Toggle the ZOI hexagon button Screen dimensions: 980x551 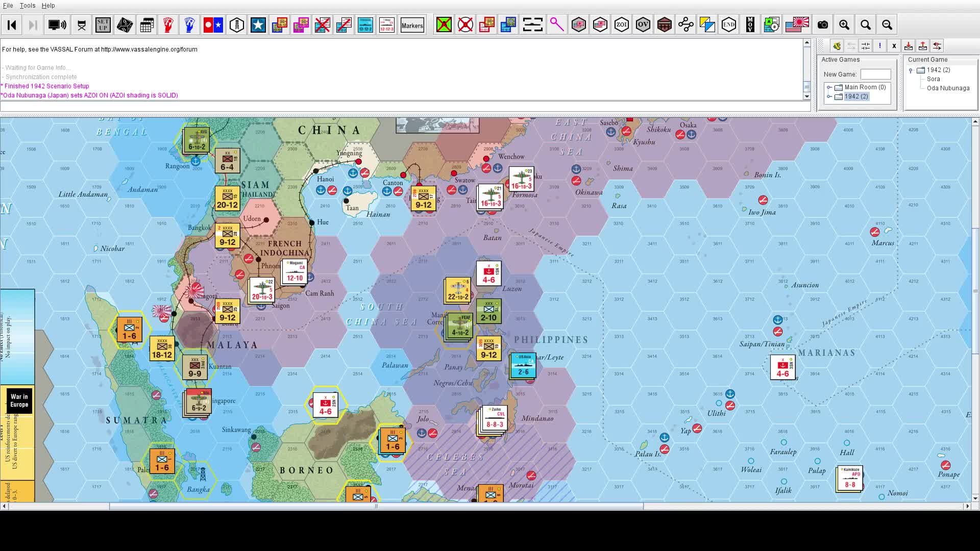[x=622, y=25]
